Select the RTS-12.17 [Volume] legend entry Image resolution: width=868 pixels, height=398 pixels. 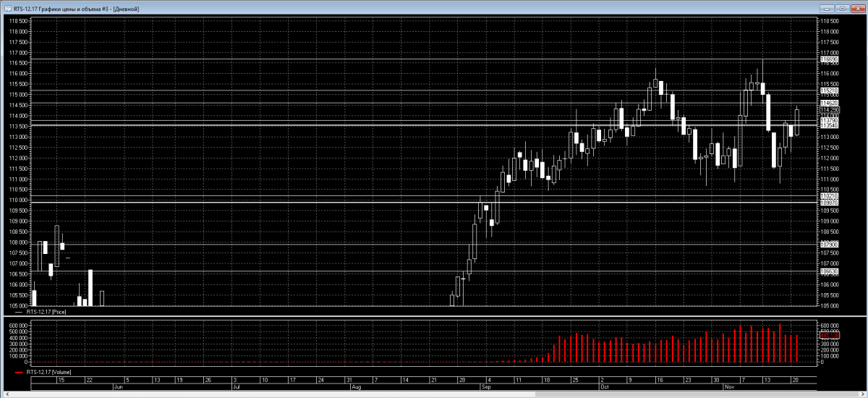point(48,372)
